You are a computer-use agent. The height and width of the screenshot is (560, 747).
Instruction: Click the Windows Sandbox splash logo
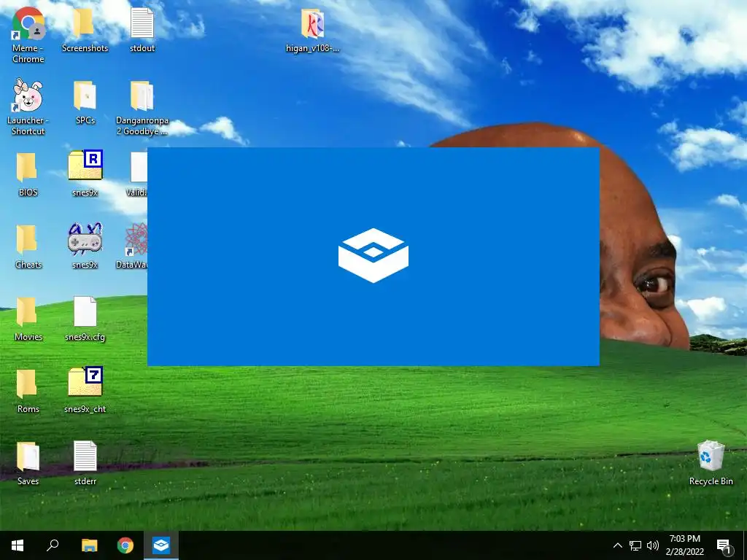coord(373,256)
